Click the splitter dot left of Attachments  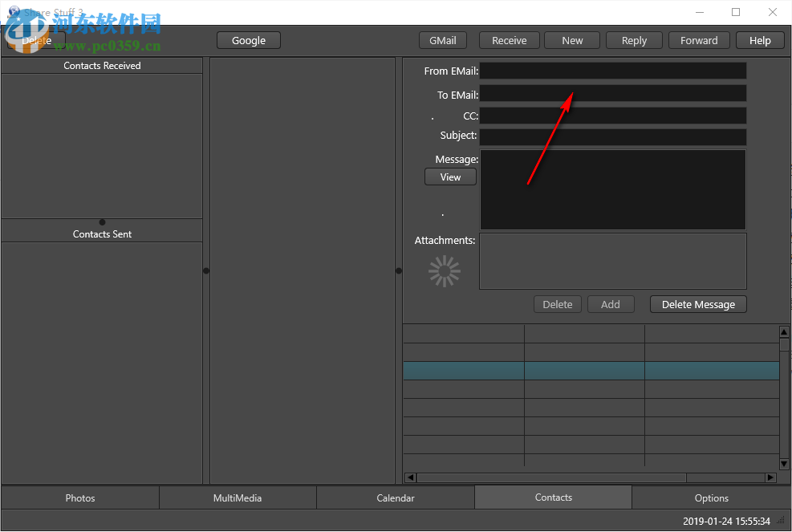pyautogui.click(x=399, y=270)
